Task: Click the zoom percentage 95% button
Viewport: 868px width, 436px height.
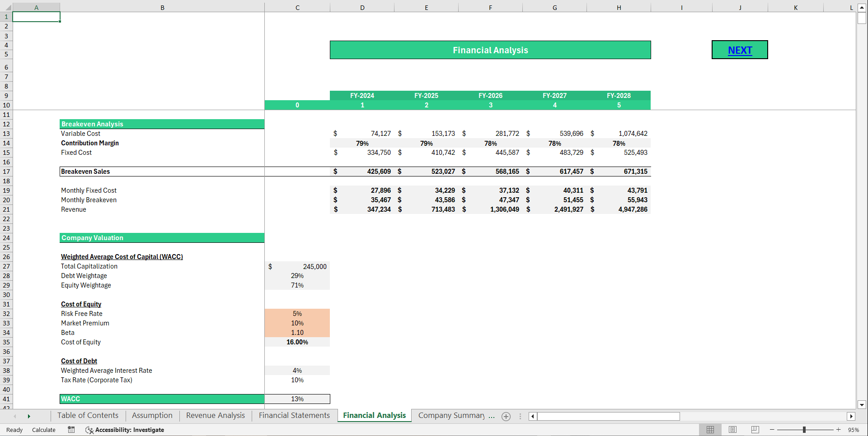Action: click(854, 430)
